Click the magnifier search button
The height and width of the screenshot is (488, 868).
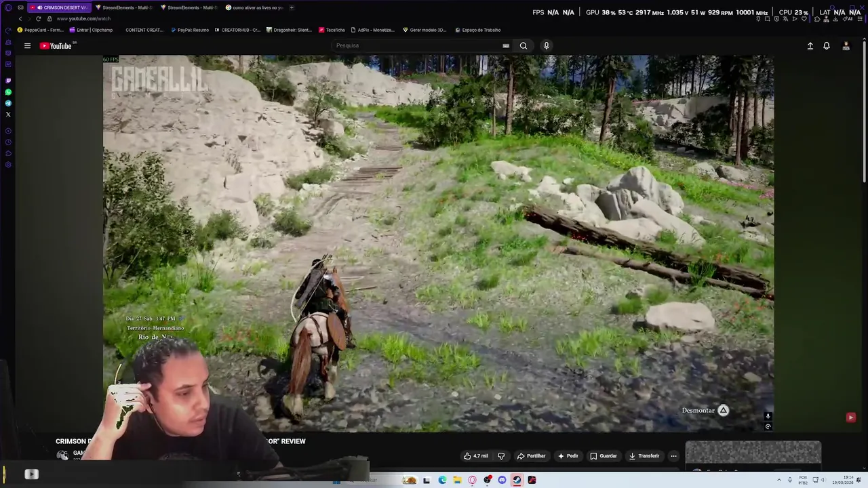pyautogui.click(x=524, y=45)
